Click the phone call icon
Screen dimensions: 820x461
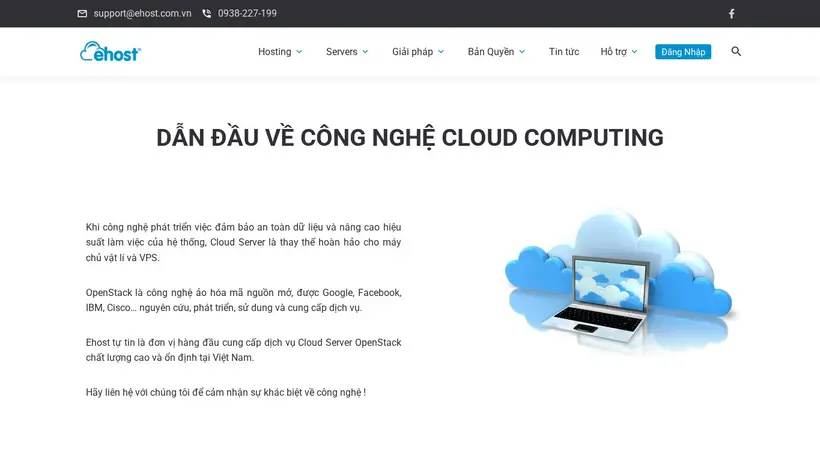(207, 14)
